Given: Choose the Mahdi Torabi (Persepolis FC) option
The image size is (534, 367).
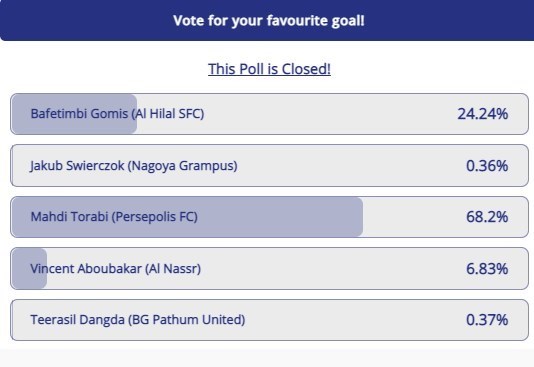Looking at the screenshot, I should pyautogui.click(x=269, y=217).
